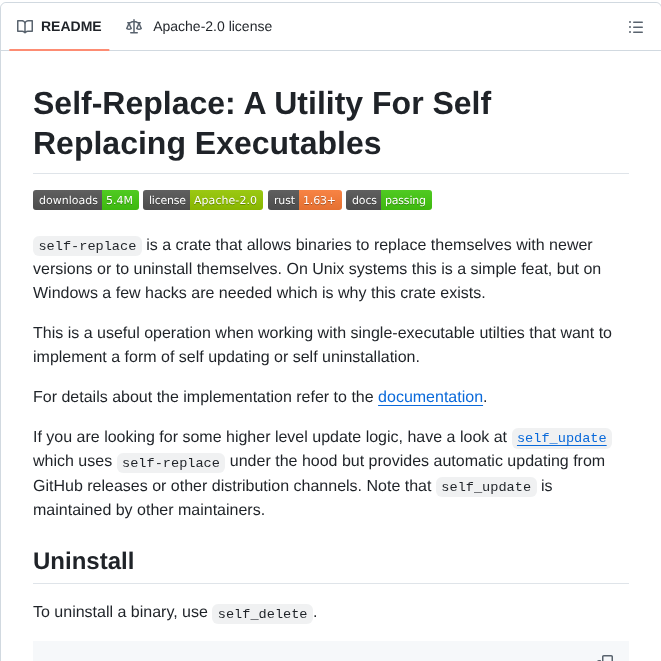Viewport: 661px width, 661px height.
Task: Click the paragraph starting 'This is a useful operation'
Action: [x=322, y=342]
